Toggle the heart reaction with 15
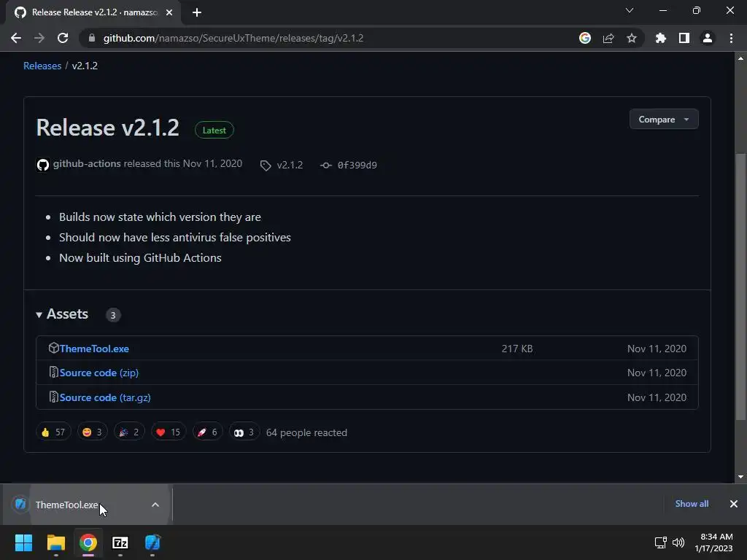Screen dimensions: 747x560 [x=169, y=432]
